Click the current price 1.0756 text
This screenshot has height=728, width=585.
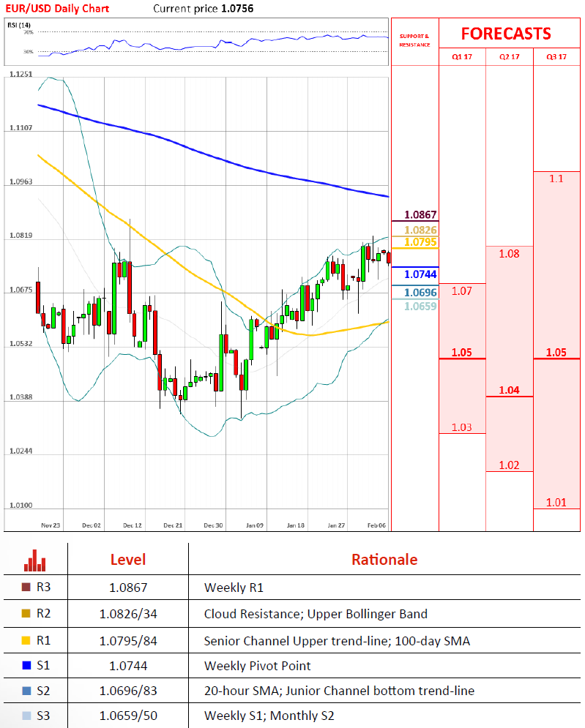click(204, 8)
